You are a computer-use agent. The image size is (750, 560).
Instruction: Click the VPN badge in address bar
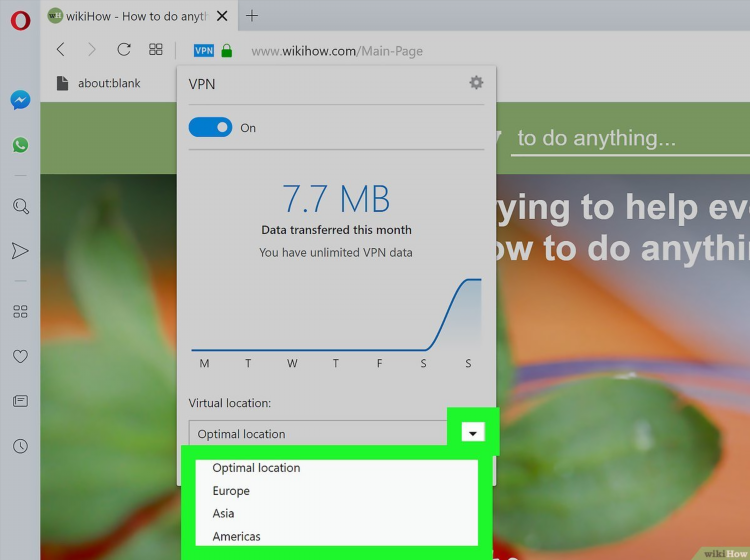pos(204,51)
